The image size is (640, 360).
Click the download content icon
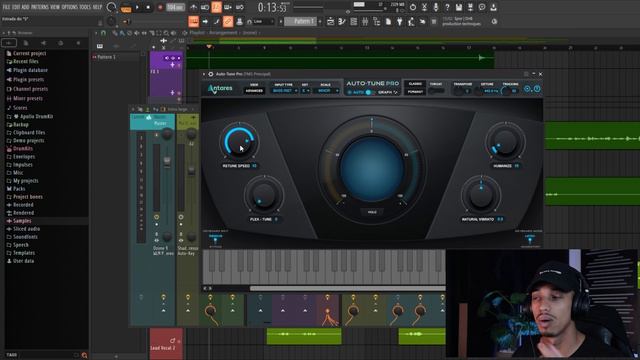click(x=493, y=7)
